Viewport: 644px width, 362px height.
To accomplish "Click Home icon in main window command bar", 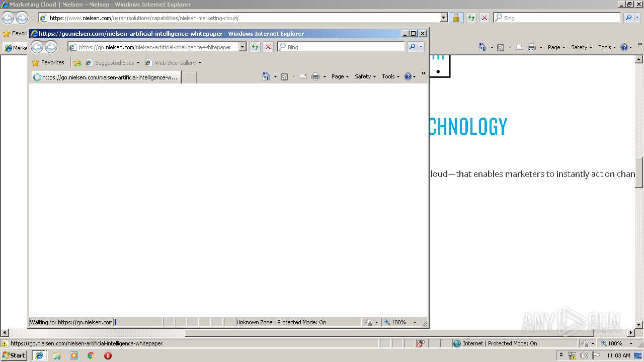I will (482, 47).
